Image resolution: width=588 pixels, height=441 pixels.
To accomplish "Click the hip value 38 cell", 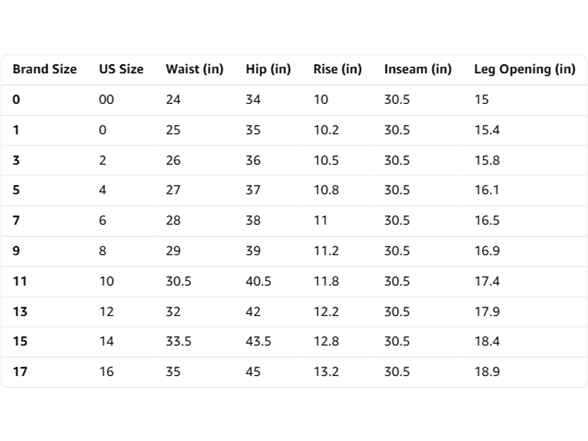I will [x=253, y=220].
